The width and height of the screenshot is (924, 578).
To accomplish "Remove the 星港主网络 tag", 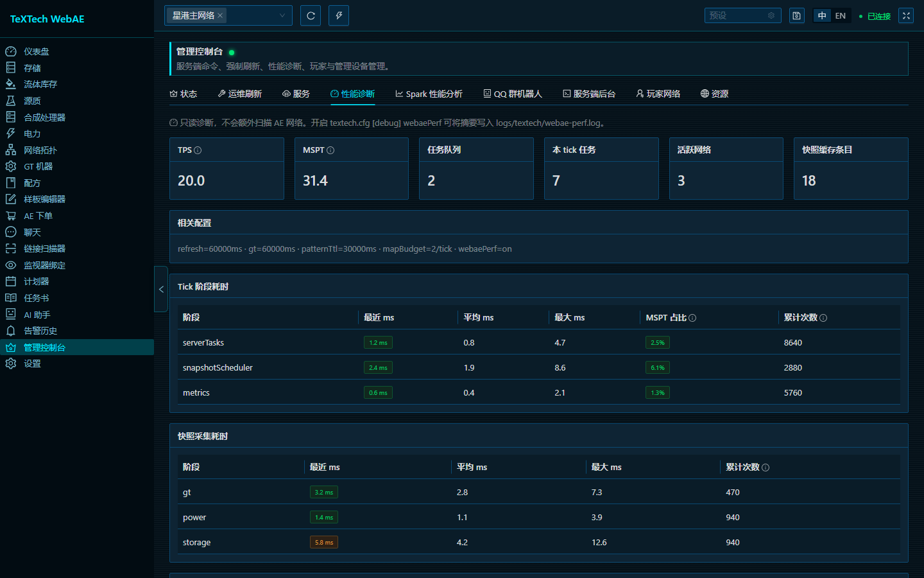I will pyautogui.click(x=220, y=15).
